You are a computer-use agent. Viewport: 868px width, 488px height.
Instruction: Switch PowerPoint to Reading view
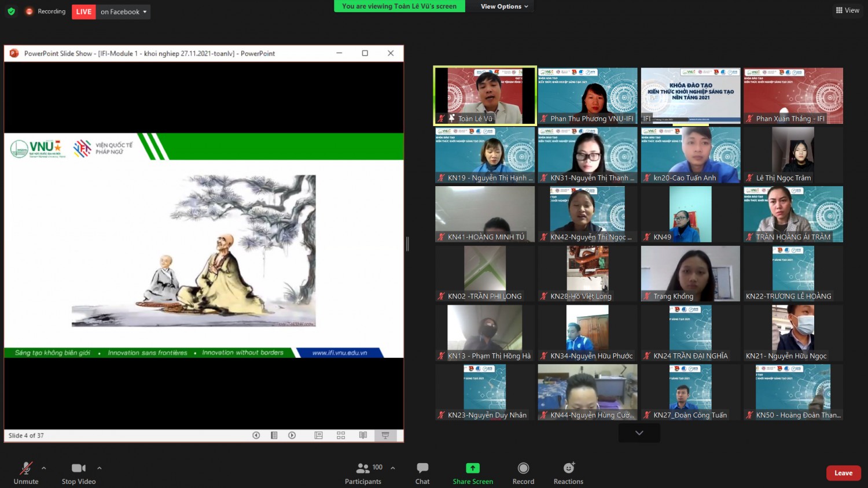point(363,435)
